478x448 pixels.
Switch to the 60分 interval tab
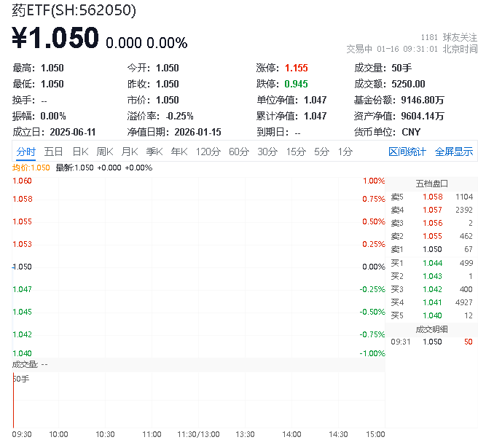pyautogui.click(x=239, y=152)
